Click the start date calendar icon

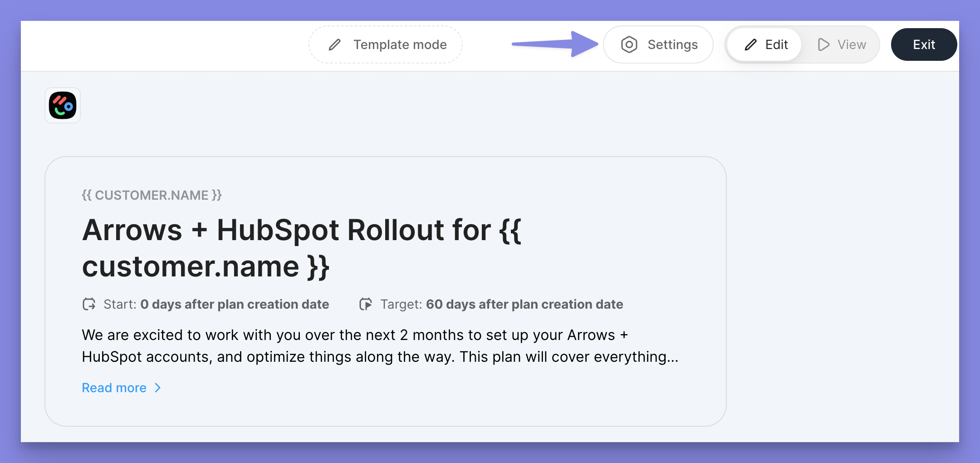click(x=89, y=304)
